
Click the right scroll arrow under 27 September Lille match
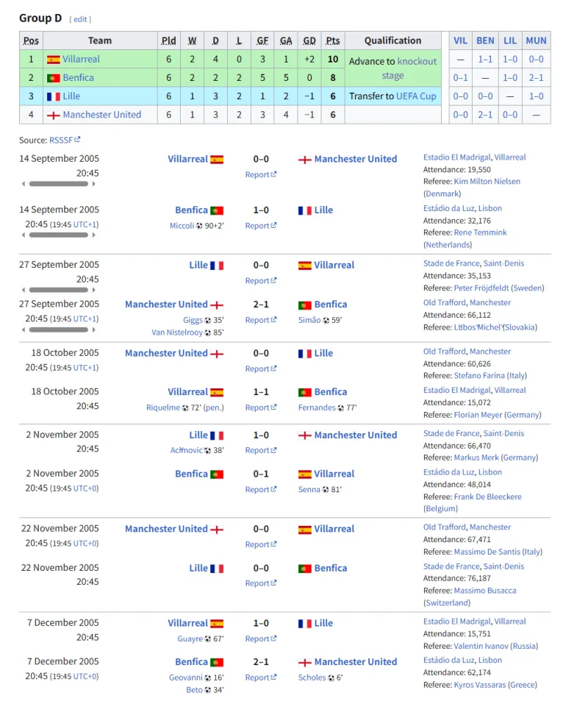[x=94, y=290]
